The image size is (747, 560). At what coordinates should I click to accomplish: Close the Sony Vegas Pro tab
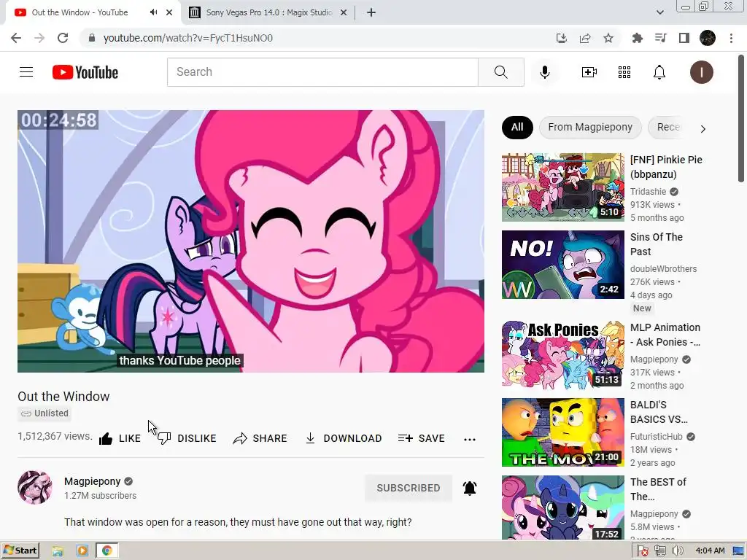click(344, 12)
